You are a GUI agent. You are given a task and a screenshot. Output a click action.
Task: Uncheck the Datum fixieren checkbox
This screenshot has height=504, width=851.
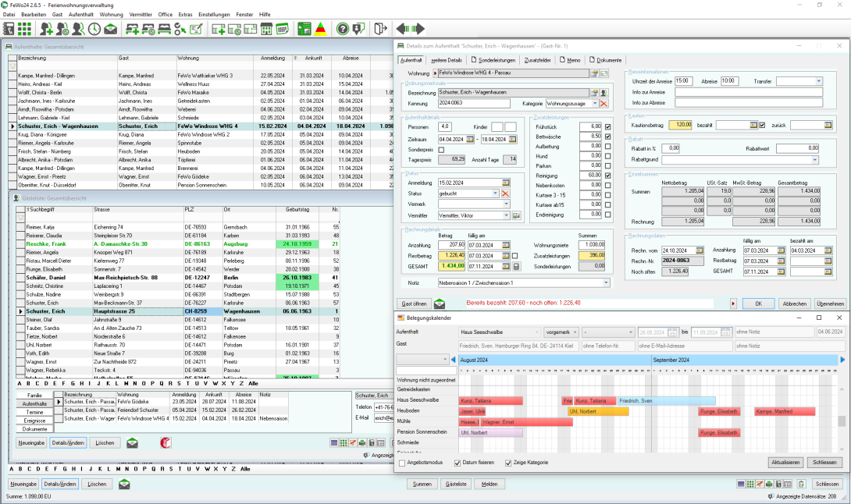(x=458, y=463)
